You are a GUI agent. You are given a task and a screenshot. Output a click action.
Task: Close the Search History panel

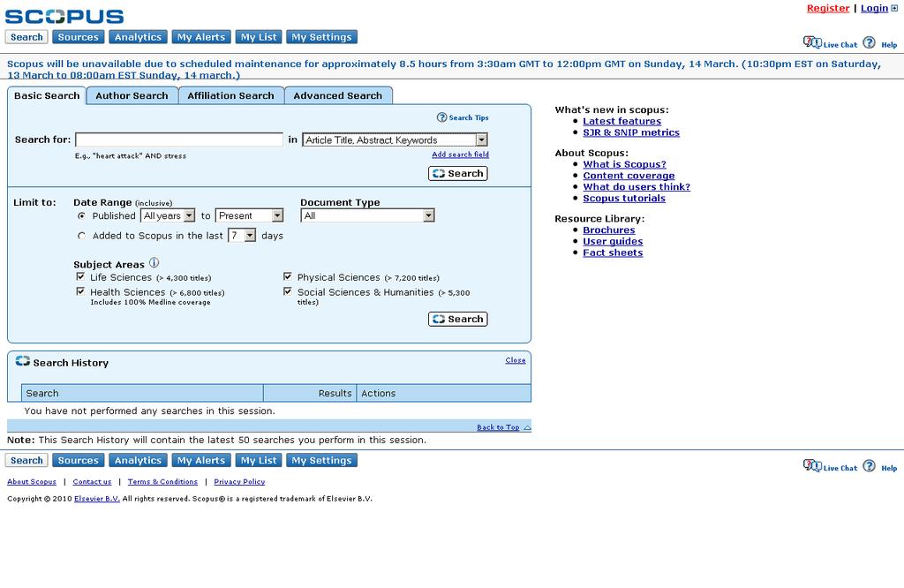click(516, 360)
